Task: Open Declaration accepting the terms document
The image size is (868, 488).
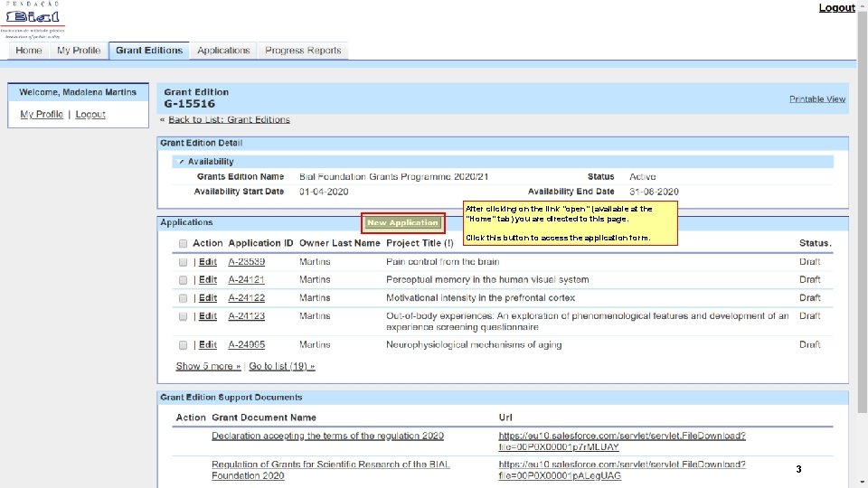Action: pyautogui.click(x=327, y=436)
